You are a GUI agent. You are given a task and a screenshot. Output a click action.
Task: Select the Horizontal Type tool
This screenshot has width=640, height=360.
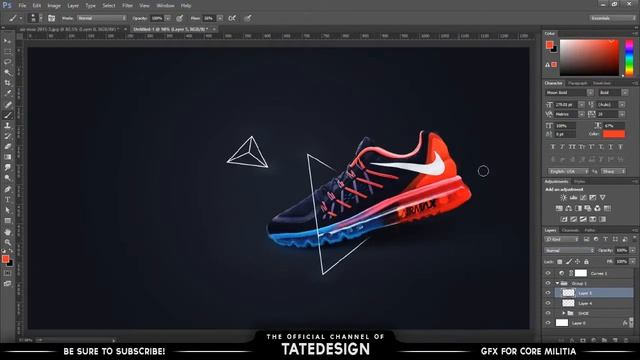tap(7, 200)
